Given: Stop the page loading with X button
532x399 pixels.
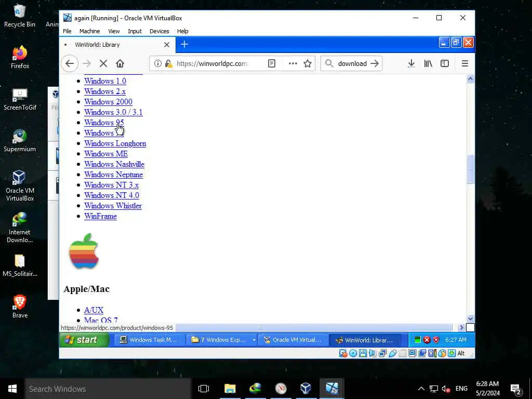Looking at the screenshot, I should tap(103, 63).
